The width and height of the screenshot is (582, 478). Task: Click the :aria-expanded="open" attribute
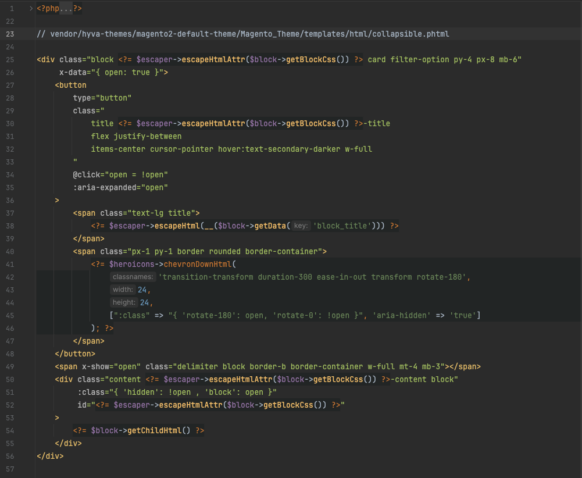120,187
